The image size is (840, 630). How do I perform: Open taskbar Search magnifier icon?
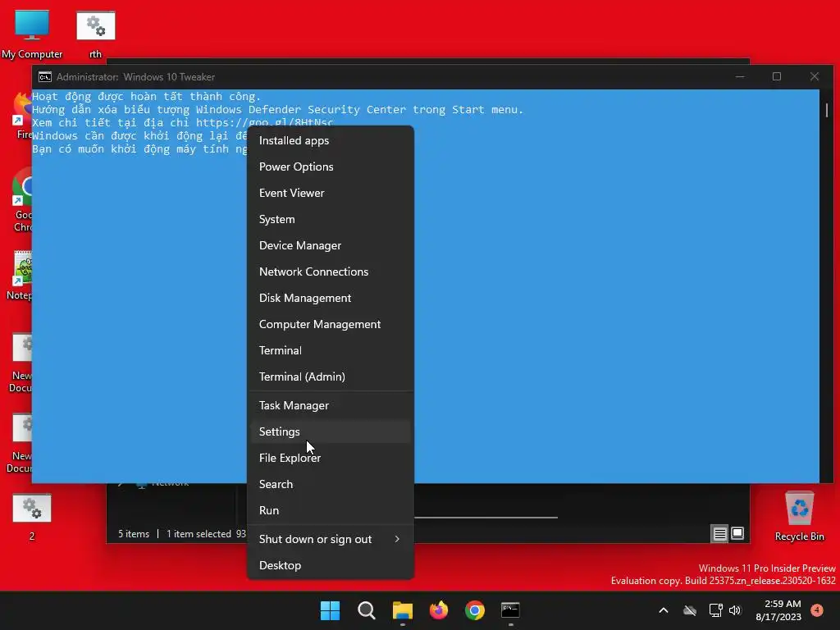pos(367,610)
